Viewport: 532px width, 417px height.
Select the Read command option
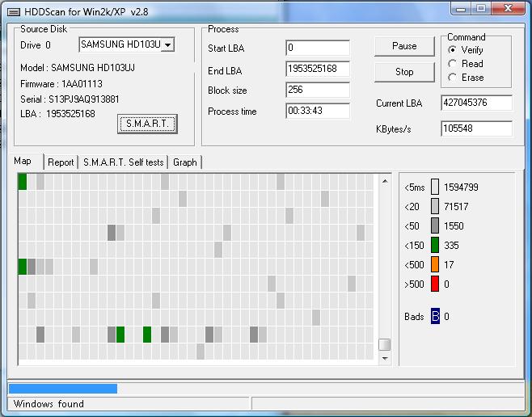(454, 64)
